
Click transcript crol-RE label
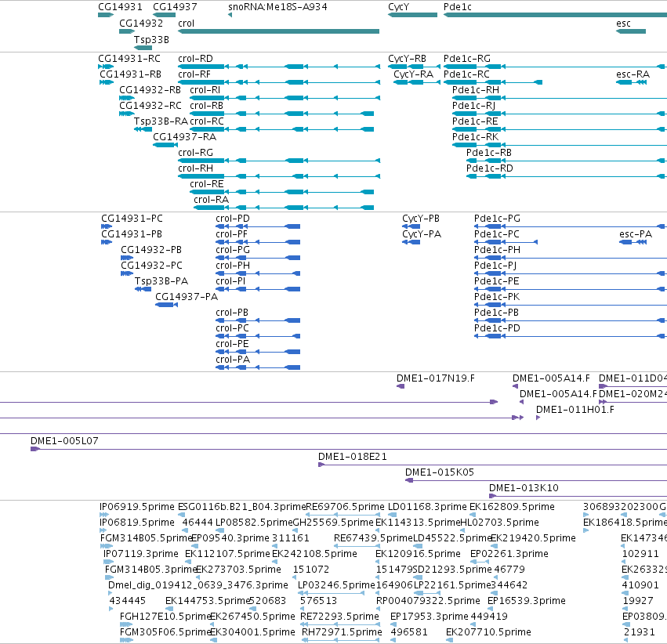tap(207, 184)
